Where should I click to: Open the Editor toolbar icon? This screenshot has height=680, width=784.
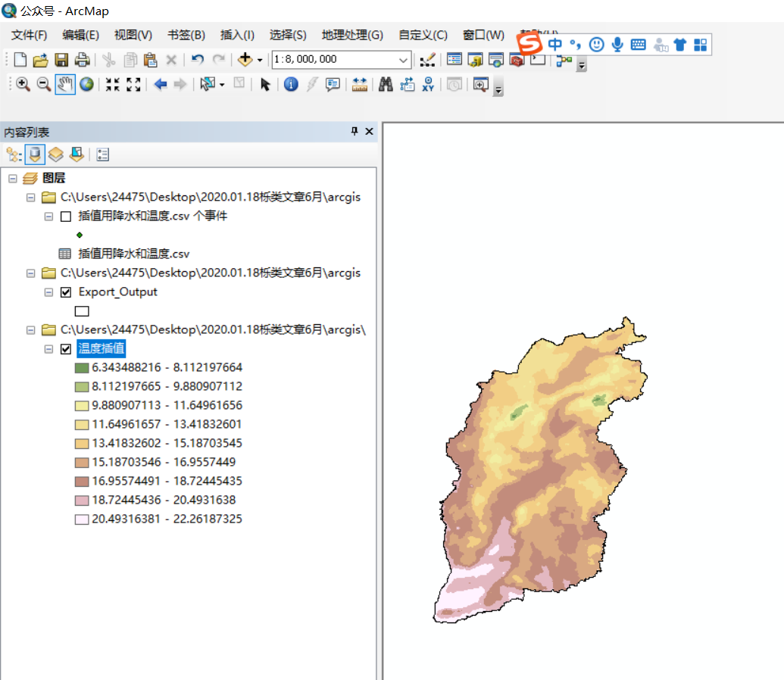click(x=427, y=60)
